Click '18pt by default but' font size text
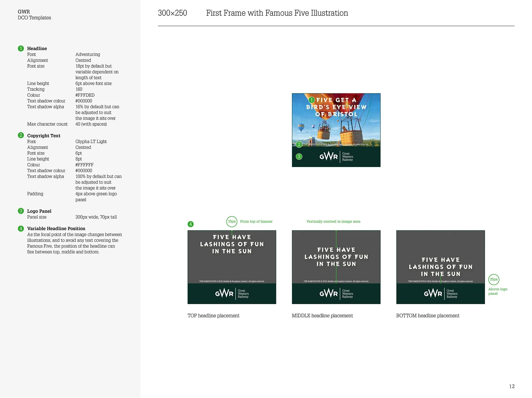Viewport: 532px width, 398px height. 94,66
